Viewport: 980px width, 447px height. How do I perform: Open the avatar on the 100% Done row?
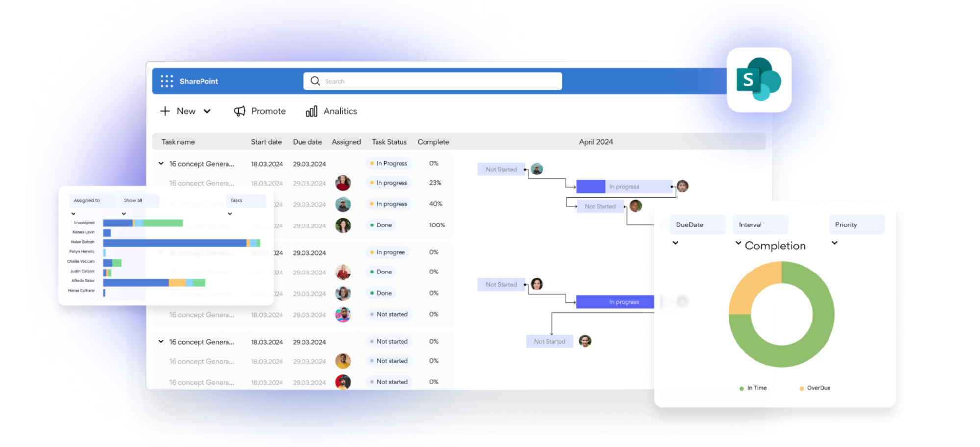click(343, 225)
